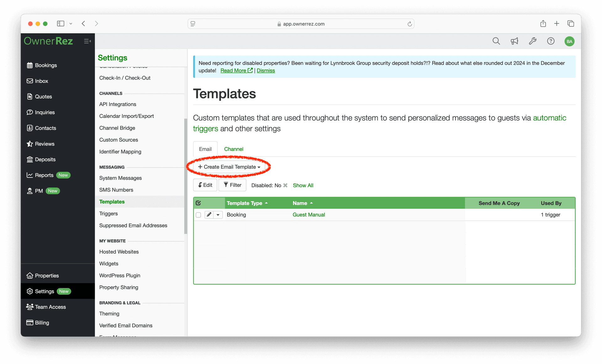The height and width of the screenshot is (364, 602).
Task: Click the Used By column header
Action: [x=551, y=203]
